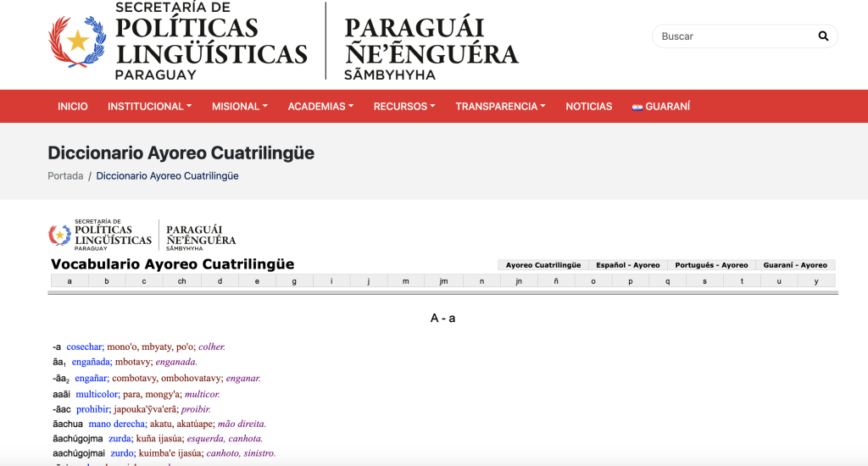Viewport: 868px width, 466px height.
Task: Go to INICIO in the navigation bar
Action: tap(73, 106)
